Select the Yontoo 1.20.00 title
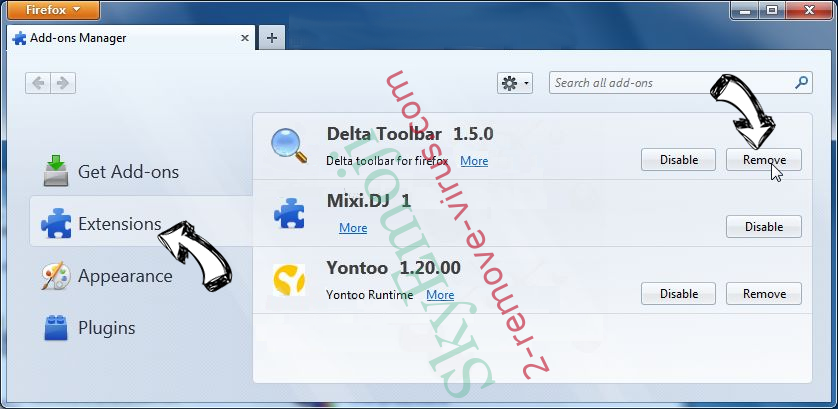 393,267
